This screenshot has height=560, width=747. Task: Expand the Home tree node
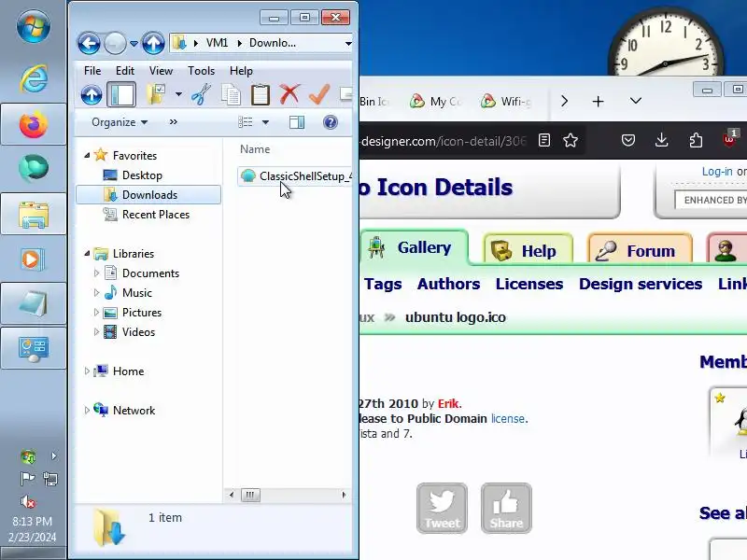87,371
